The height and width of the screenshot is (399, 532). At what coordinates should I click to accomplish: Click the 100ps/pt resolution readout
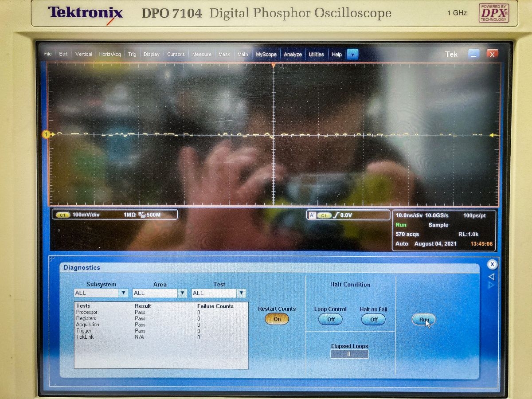point(474,215)
